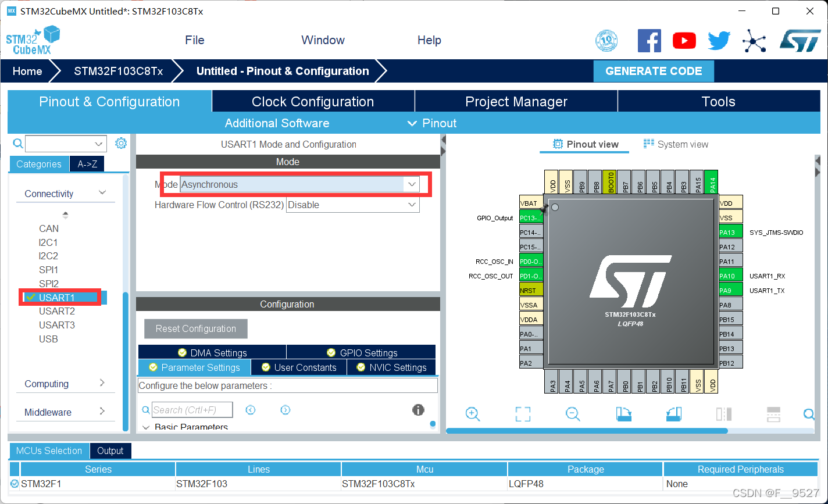The image size is (828, 504).
Task: Select the CAN peripheral
Action: coord(49,228)
